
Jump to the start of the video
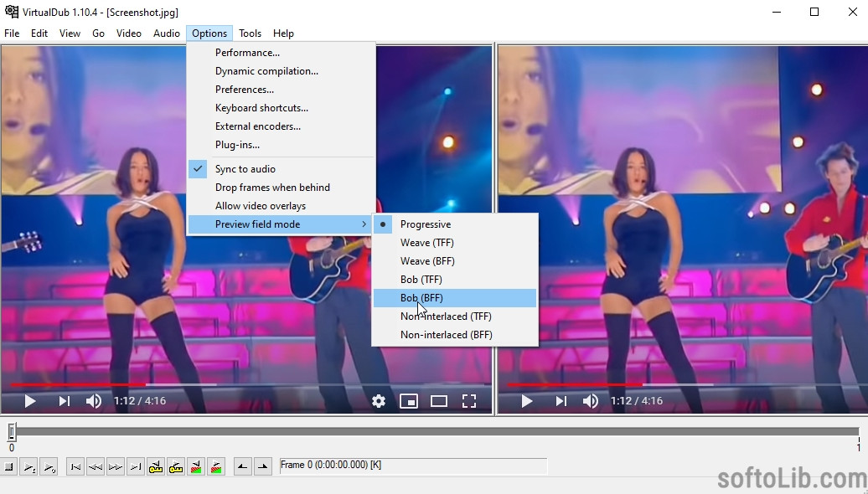(75, 467)
